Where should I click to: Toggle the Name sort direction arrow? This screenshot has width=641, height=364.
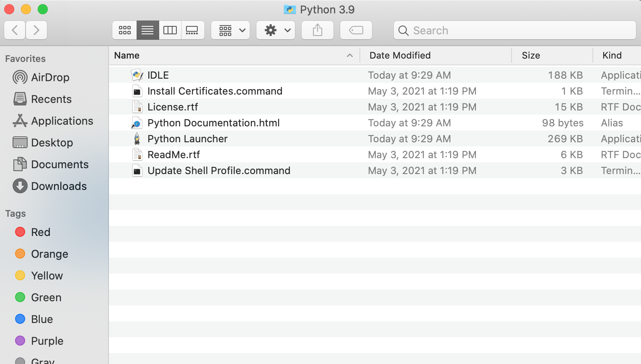[x=350, y=55]
